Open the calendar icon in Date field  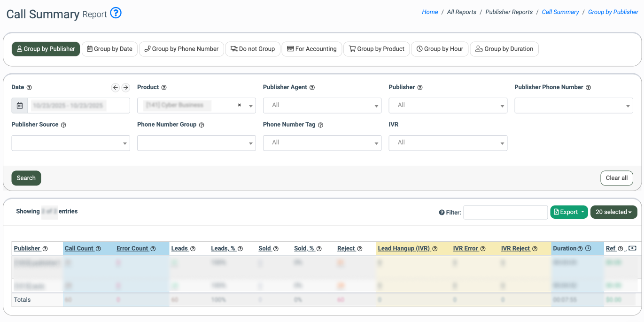20,106
